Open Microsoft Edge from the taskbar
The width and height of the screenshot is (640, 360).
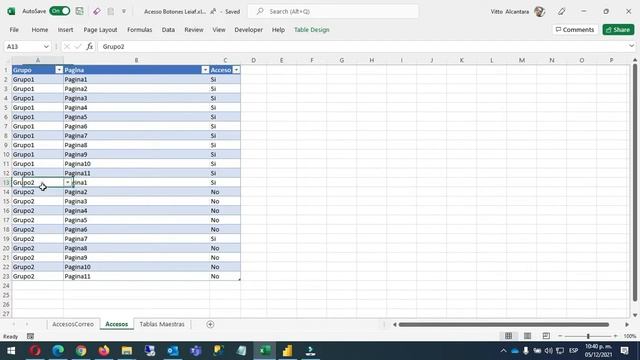click(58, 351)
